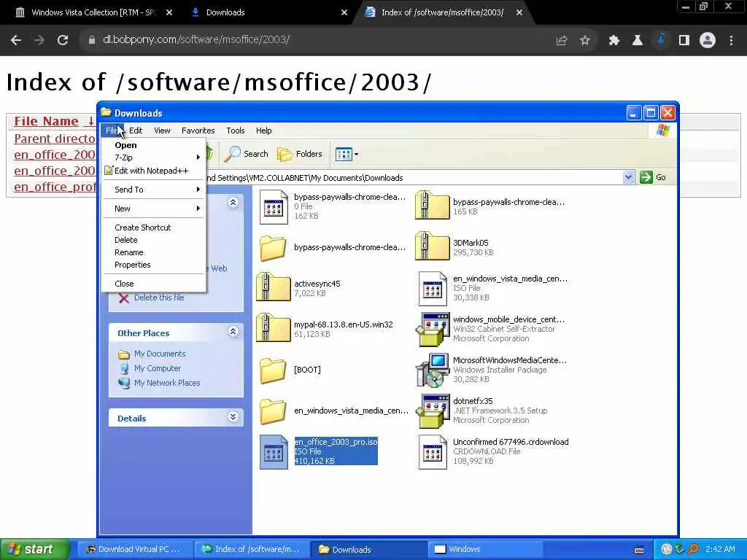Expand the New submenu
This screenshot has height=560, width=747.
(x=153, y=209)
